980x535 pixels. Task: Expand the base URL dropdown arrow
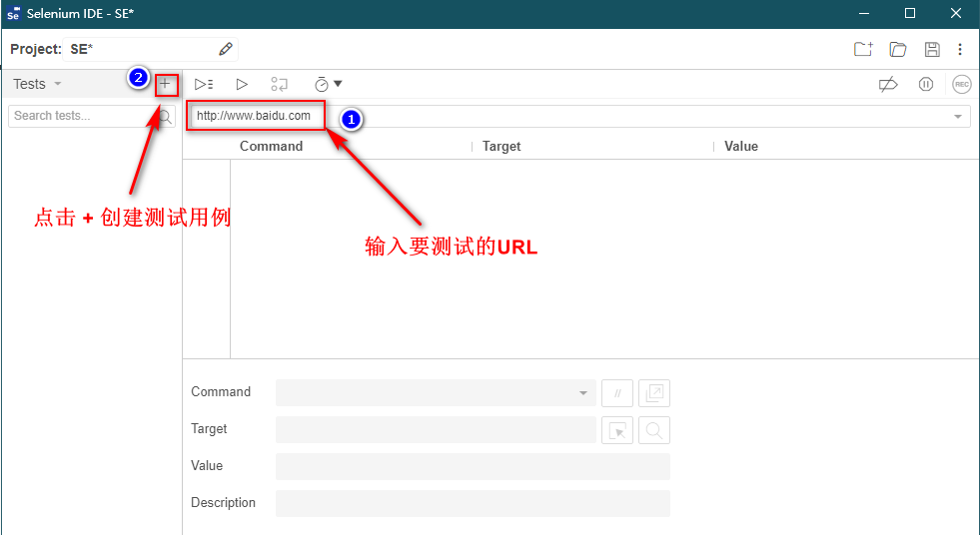click(959, 117)
